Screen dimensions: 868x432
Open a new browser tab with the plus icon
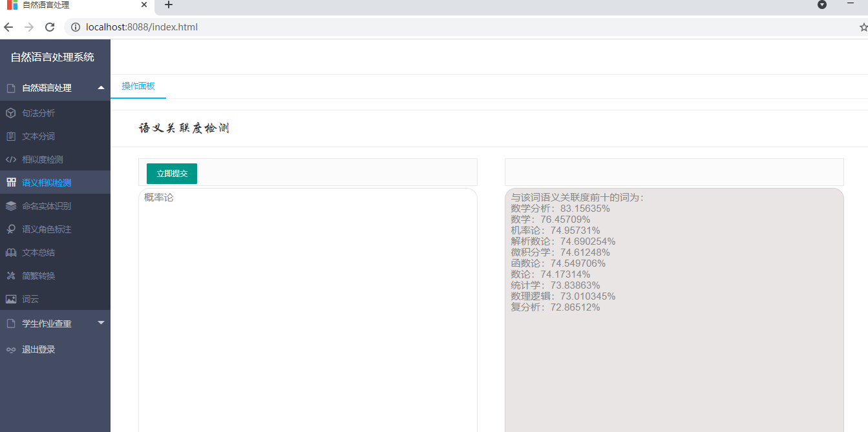[x=169, y=5]
